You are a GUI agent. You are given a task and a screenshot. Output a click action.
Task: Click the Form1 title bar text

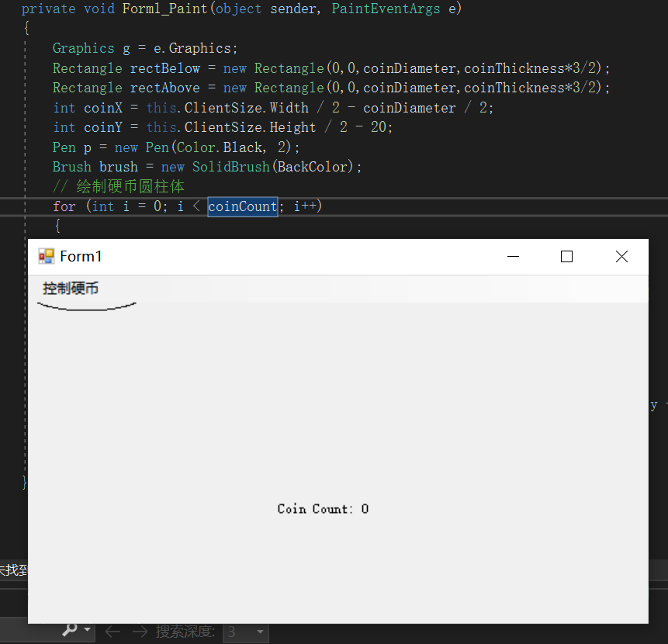coord(81,257)
